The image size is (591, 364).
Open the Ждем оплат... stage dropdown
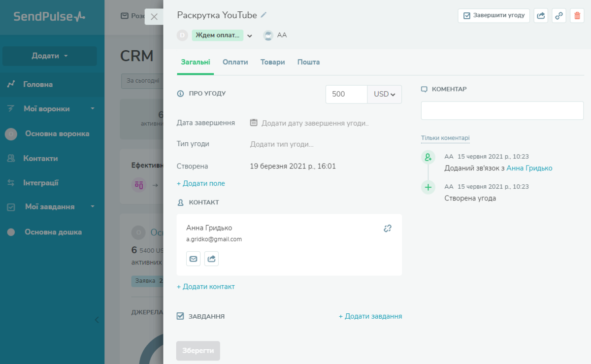click(x=250, y=35)
